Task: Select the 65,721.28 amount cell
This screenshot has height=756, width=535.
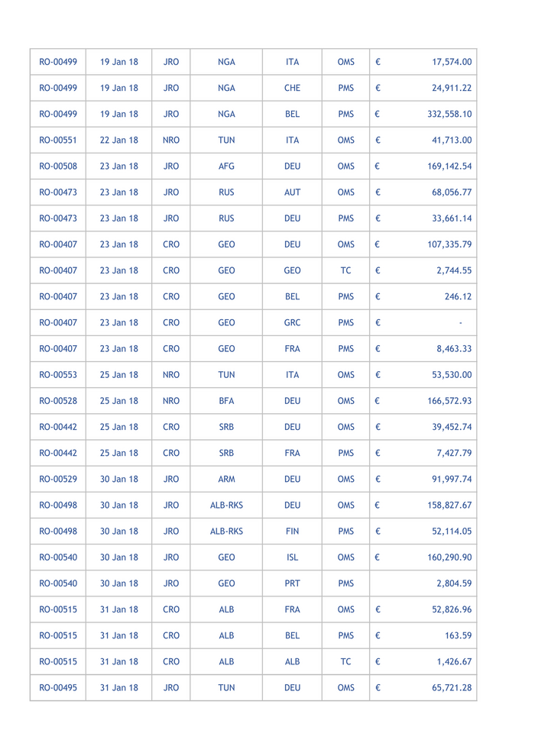Action: [x=451, y=688]
